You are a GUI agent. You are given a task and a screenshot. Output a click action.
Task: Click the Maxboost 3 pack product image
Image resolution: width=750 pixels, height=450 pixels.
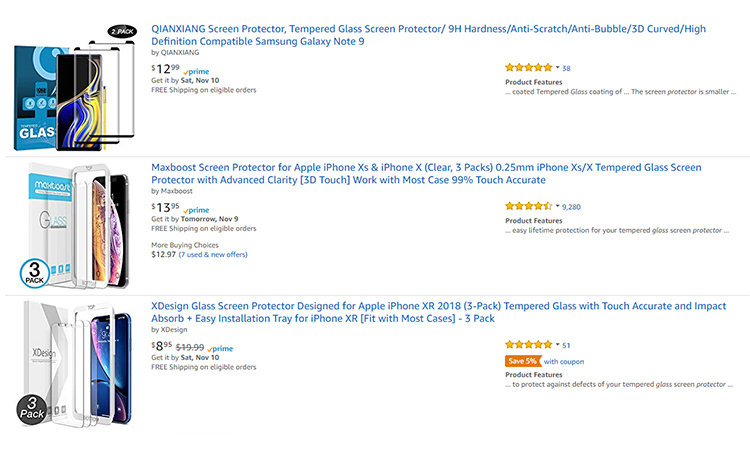pyautogui.click(x=75, y=225)
